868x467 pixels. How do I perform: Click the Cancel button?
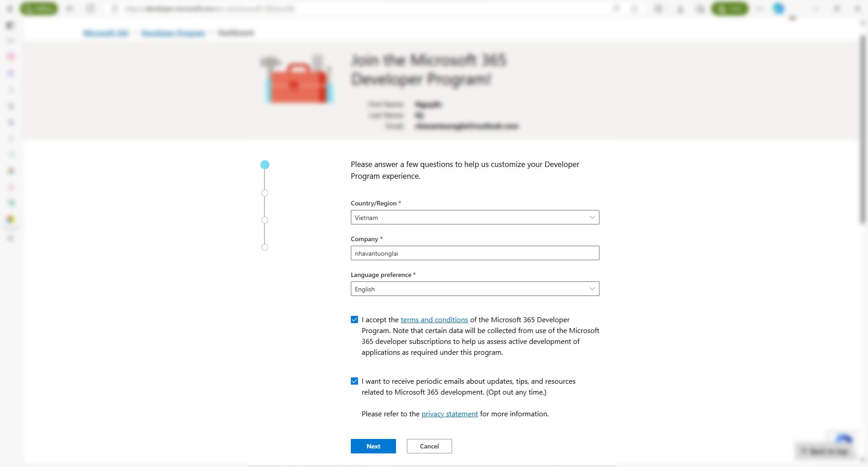[429, 446]
